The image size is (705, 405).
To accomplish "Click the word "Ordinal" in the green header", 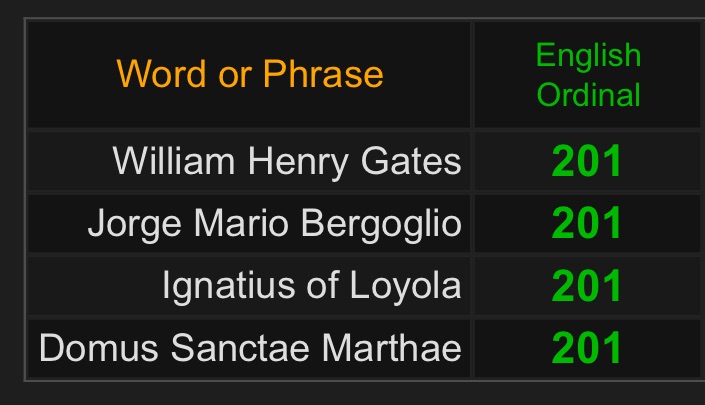I will (588, 94).
